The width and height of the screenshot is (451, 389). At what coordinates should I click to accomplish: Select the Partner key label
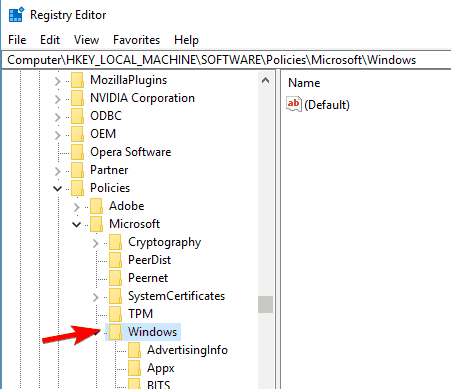109,170
